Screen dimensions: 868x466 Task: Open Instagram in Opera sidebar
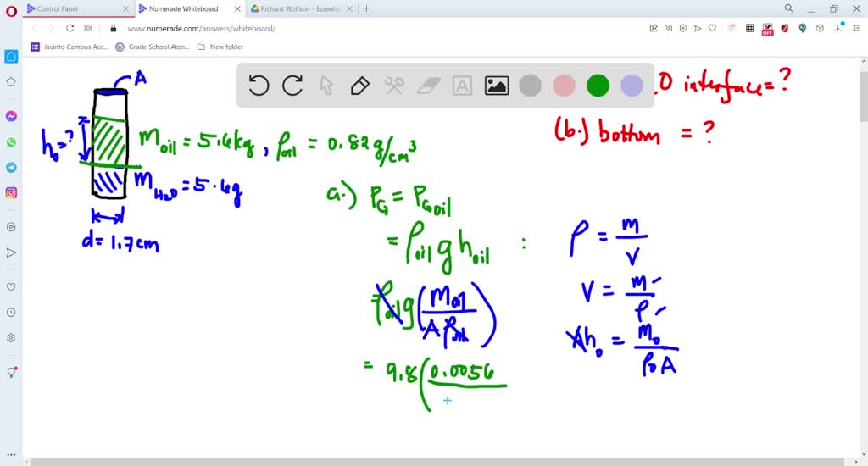pyautogui.click(x=11, y=192)
